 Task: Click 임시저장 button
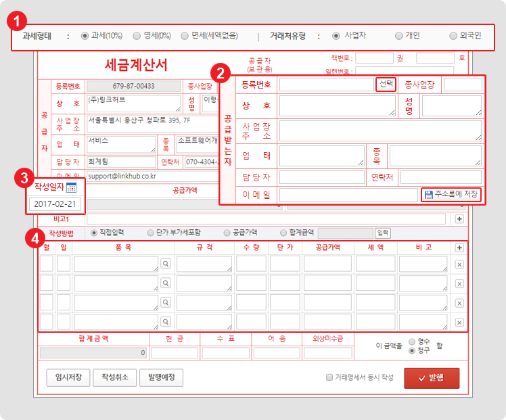68,377
